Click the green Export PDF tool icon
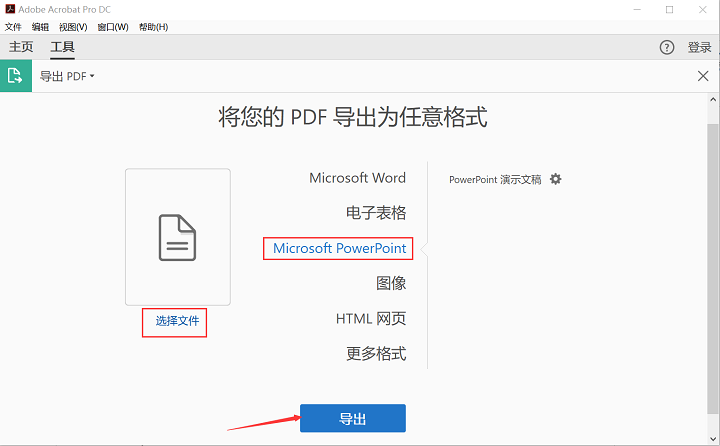The image size is (720, 446). coord(15,76)
